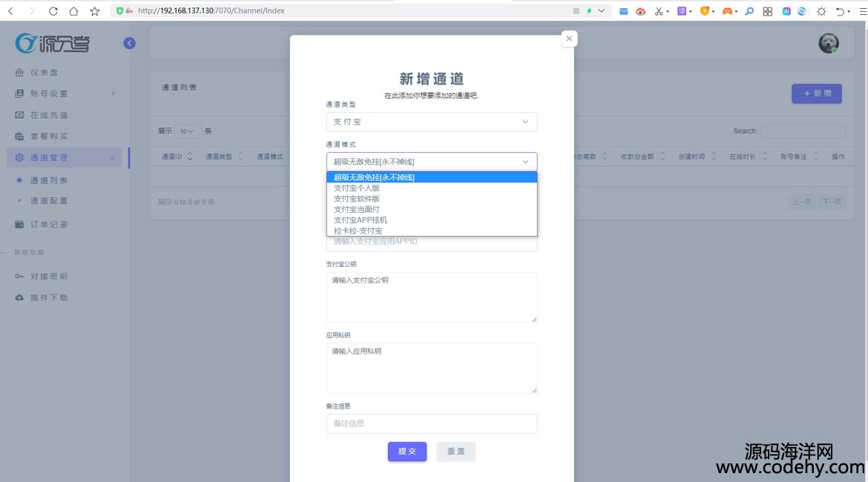Image resolution: width=868 pixels, height=482 pixels.
Task: Click the scissors screenshot tool icon
Action: [658, 11]
